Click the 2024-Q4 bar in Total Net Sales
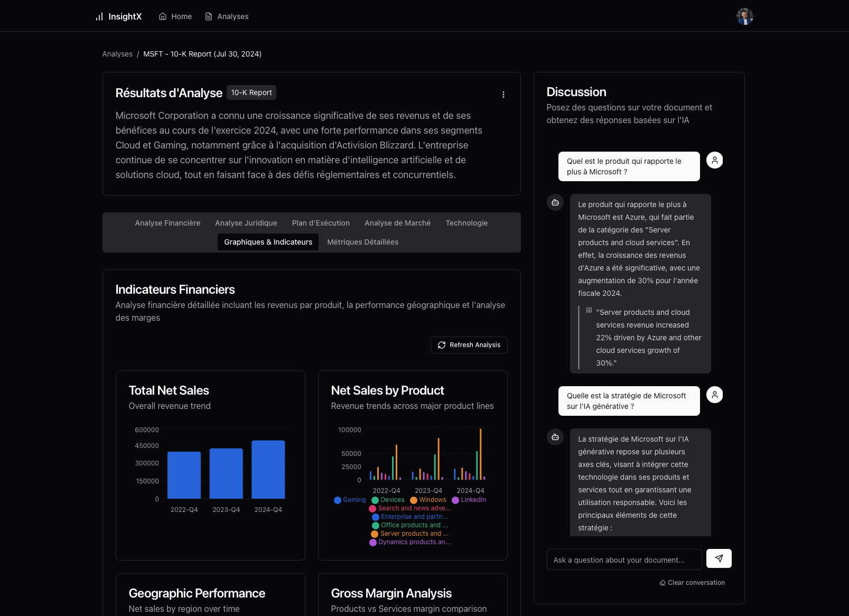The height and width of the screenshot is (616, 849). pyautogui.click(x=268, y=470)
